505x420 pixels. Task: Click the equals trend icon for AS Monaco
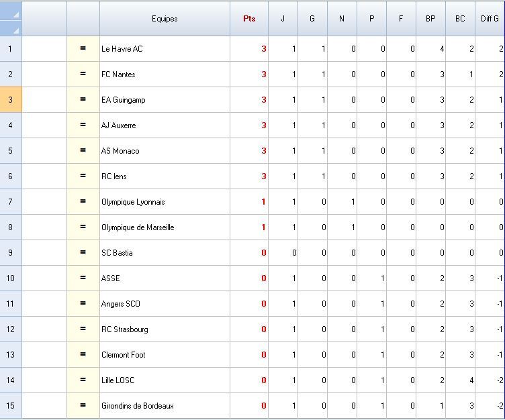click(x=83, y=150)
